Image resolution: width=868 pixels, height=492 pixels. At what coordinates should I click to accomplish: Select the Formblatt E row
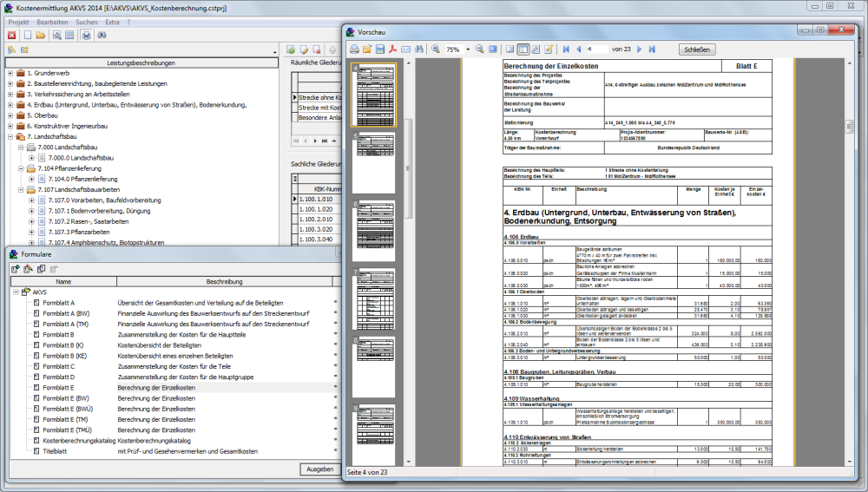pos(174,388)
